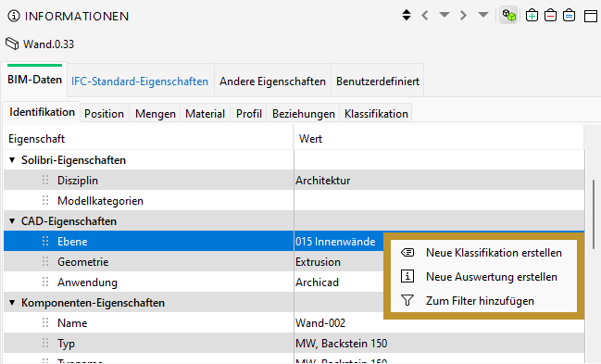Toggle the green cube selection icon
This screenshot has width=601, height=364.
point(508,16)
